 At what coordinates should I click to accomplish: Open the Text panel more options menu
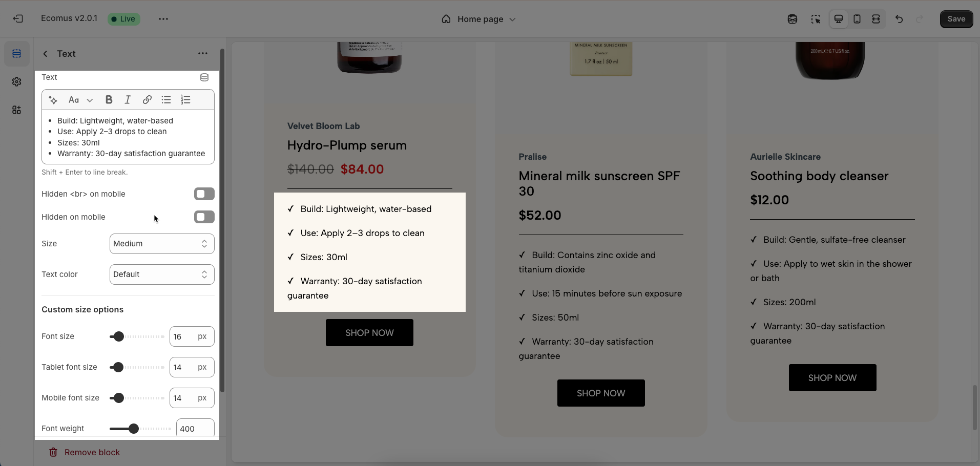tap(203, 53)
